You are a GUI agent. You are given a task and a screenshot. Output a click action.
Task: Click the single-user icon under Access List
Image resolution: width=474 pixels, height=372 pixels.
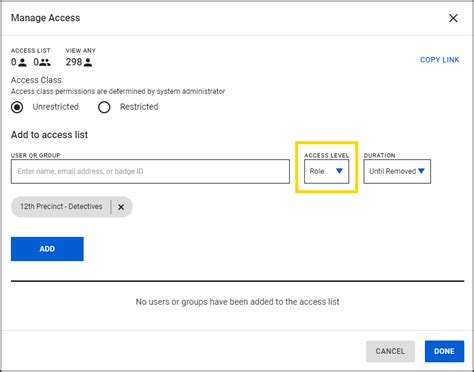[x=22, y=62]
